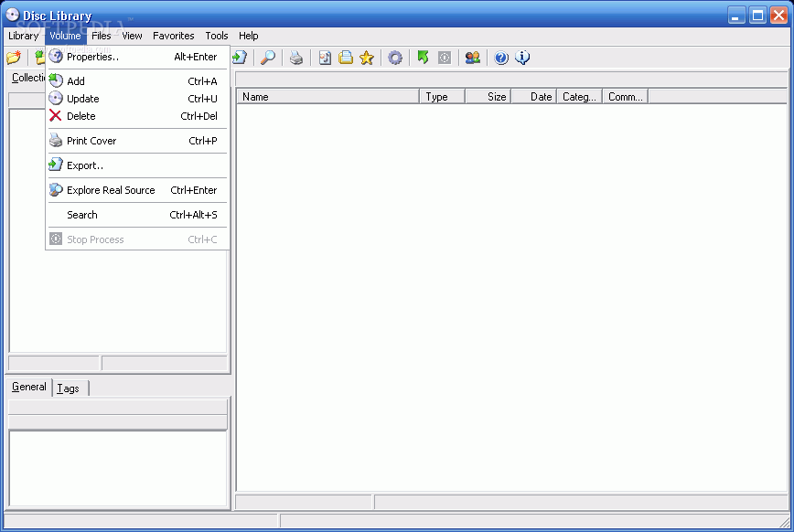
Task: Click the two users toolbar icon
Action: coord(472,58)
